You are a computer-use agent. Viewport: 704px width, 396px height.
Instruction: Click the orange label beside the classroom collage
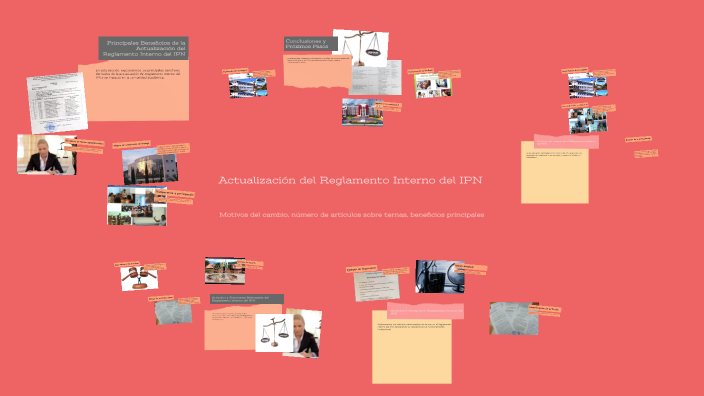(175, 194)
